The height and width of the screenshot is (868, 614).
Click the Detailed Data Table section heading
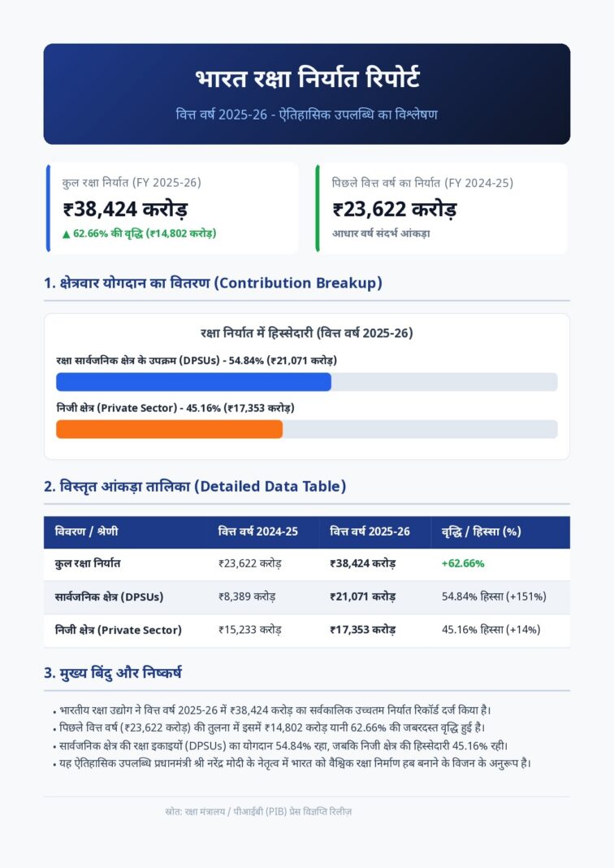(195, 487)
